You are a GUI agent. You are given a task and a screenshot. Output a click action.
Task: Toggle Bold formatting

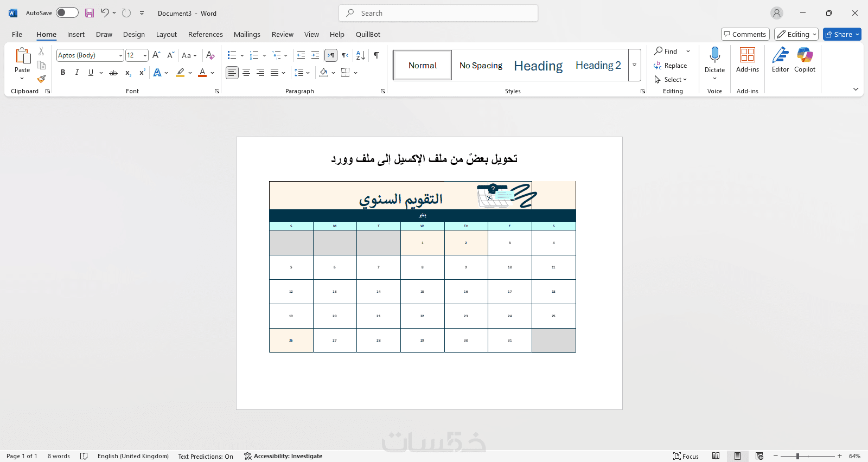[63, 73]
